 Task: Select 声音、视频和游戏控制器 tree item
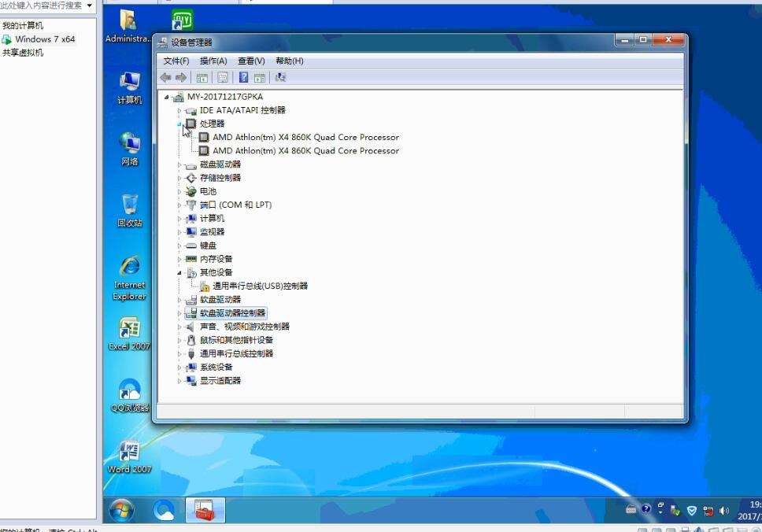[x=245, y=327]
